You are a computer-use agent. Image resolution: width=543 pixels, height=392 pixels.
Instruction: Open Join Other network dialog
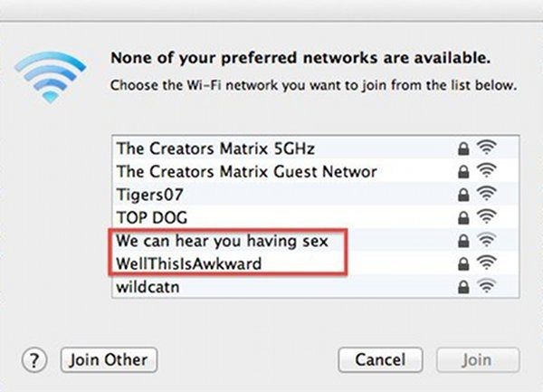tap(109, 359)
